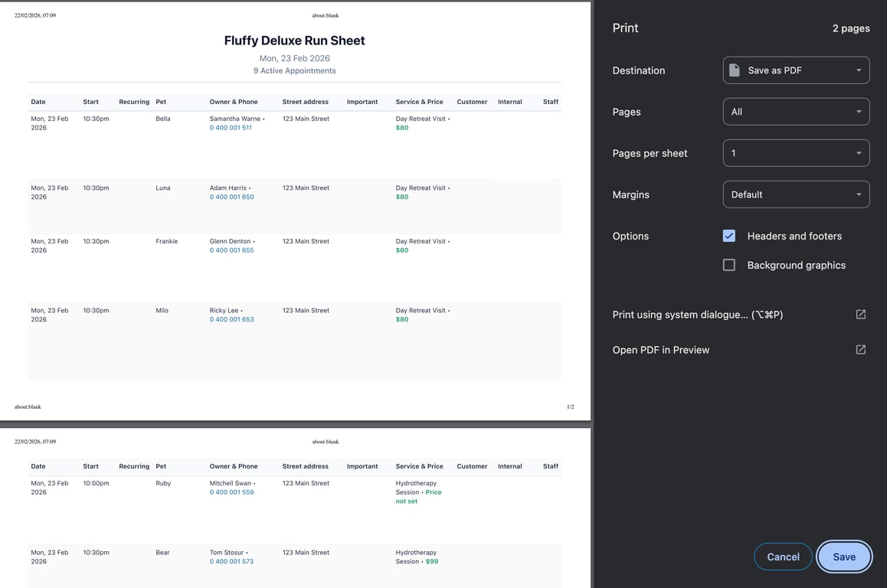This screenshot has height=588, width=887.
Task: Open the Destination dropdown
Action: [796, 70]
